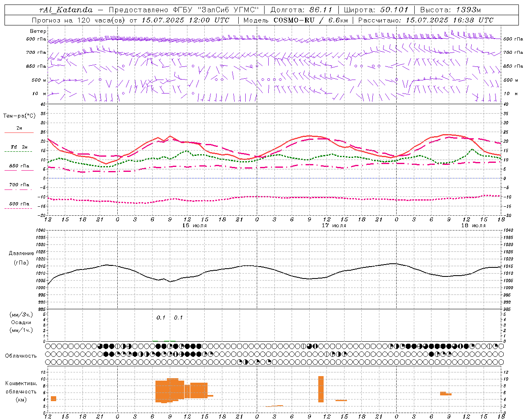Click the (мм/1ч.) precipitation unit label

[x=21, y=330]
